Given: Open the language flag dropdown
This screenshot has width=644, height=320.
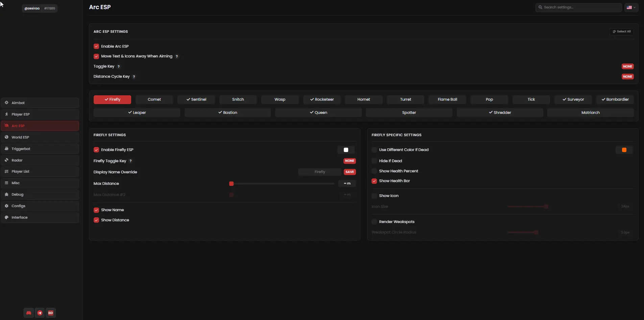Looking at the screenshot, I should point(631,7).
